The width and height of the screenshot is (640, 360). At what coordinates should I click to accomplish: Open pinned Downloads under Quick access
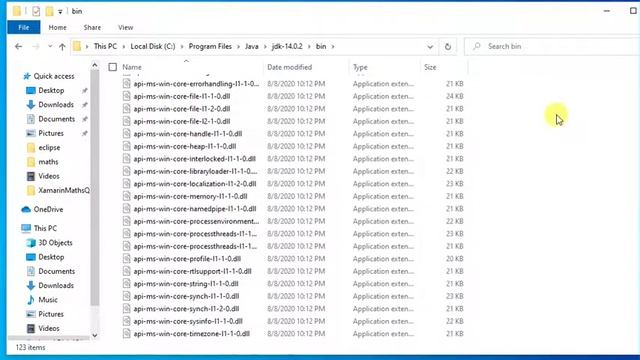[x=56, y=104]
